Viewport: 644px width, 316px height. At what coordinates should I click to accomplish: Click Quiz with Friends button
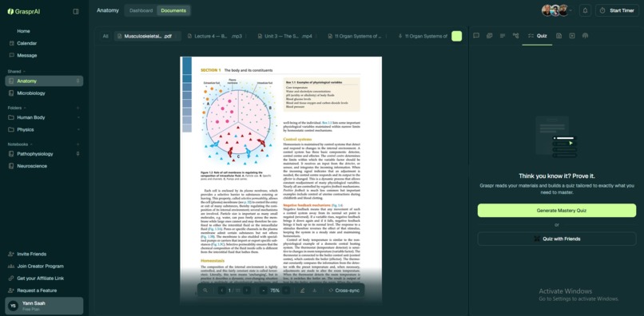click(x=557, y=239)
